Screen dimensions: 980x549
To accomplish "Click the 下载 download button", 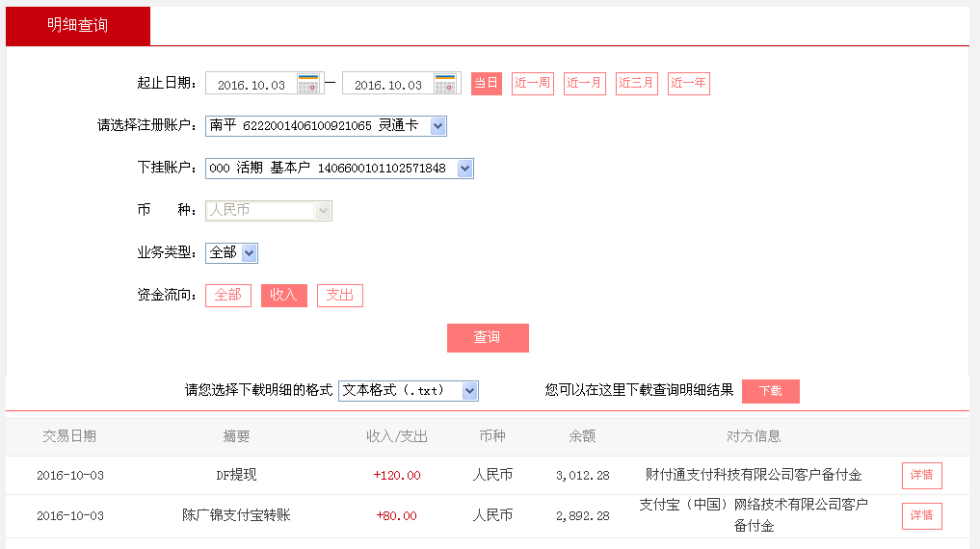I will [770, 391].
